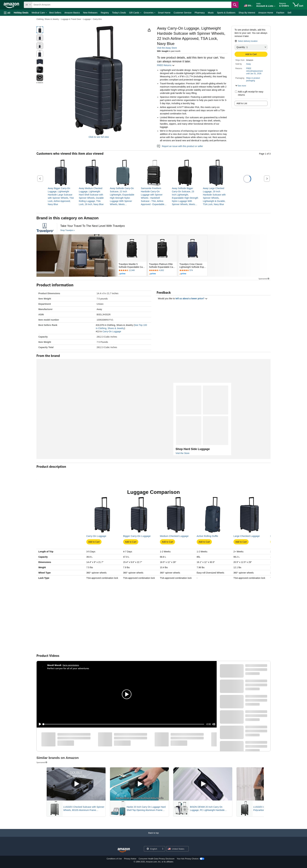Open the footer English language selector
Viewport: 307px width, 868px height.
click(154, 849)
